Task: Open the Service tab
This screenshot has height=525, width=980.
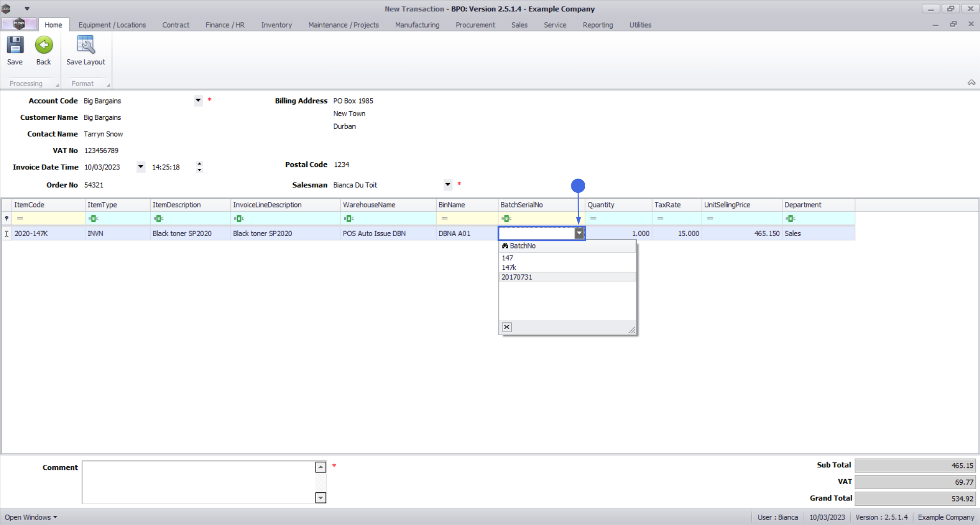Action: tap(555, 24)
